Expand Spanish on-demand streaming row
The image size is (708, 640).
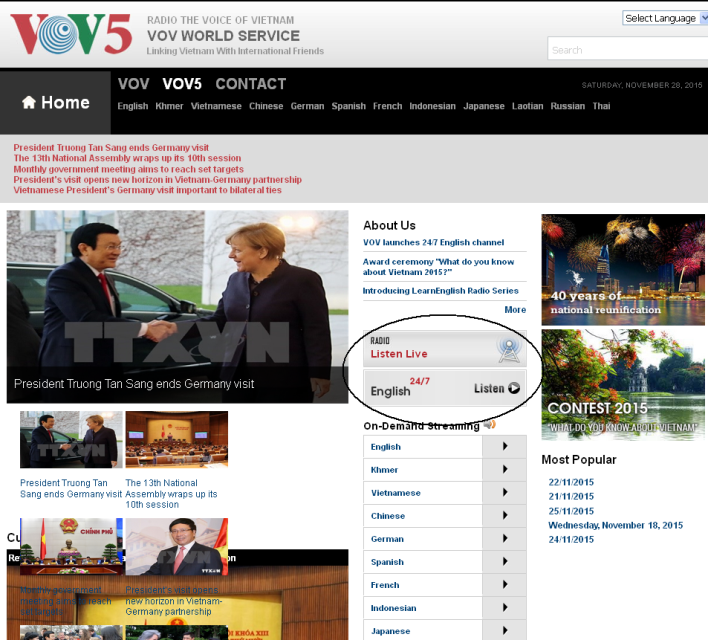point(504,562)
